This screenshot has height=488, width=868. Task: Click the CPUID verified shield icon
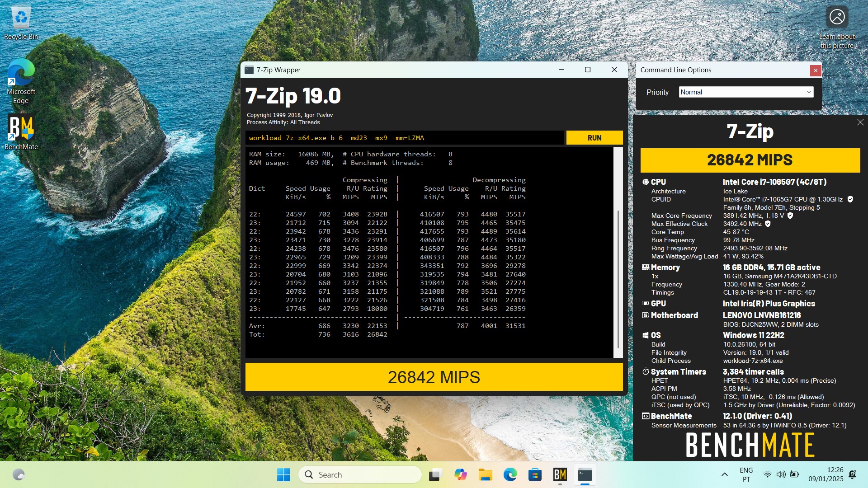[x=850, y=199]
